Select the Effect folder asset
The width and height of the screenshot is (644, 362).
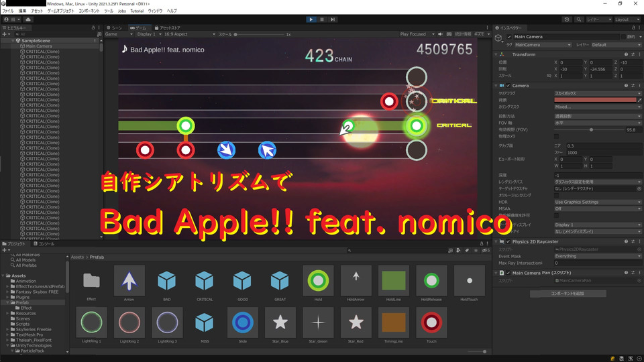(91, 283)
